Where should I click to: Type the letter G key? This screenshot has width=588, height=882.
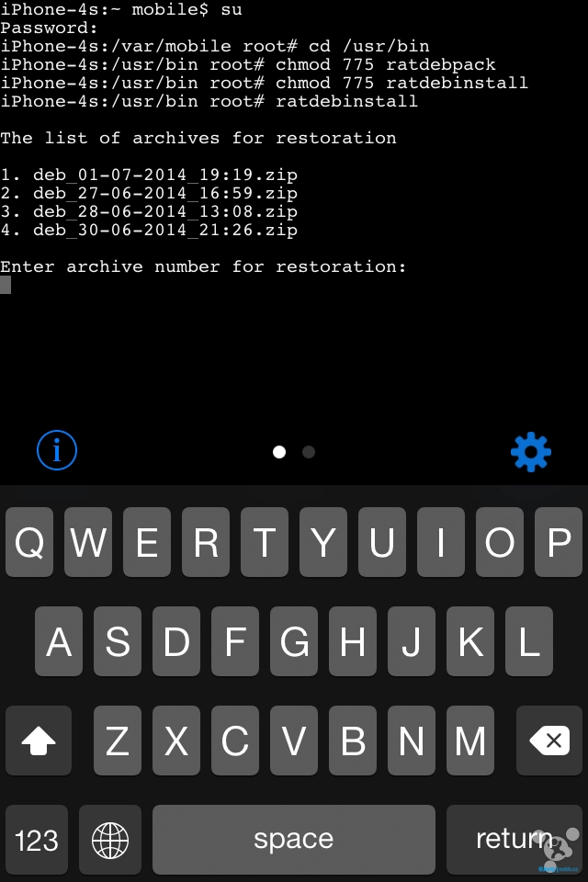click(294, 641)
